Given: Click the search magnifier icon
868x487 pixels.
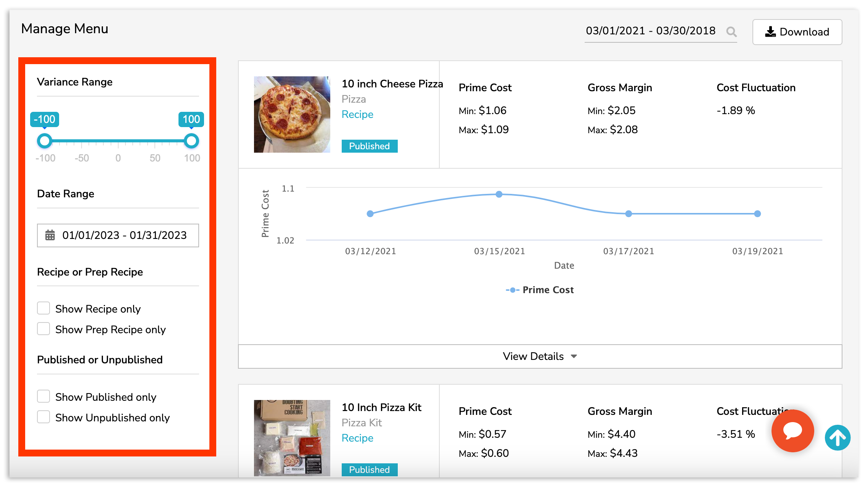Looking at the screenshot, I should pos(731,31).
